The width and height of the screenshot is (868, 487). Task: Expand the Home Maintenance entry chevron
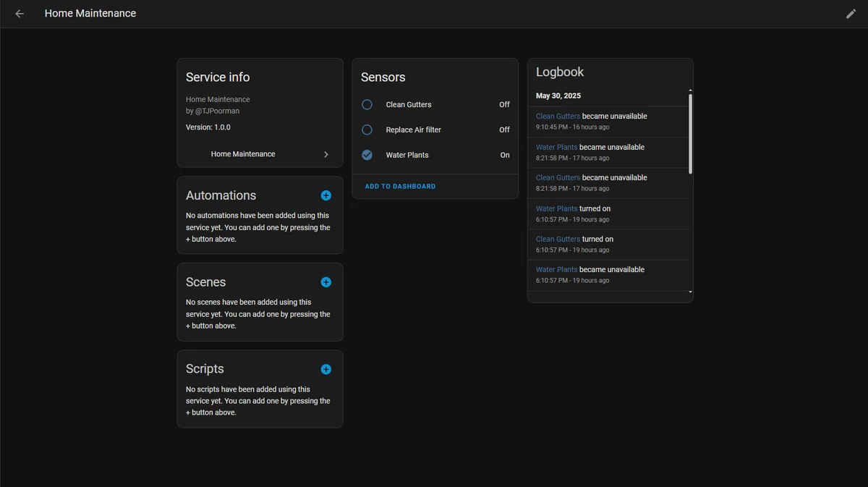(326, 154)
